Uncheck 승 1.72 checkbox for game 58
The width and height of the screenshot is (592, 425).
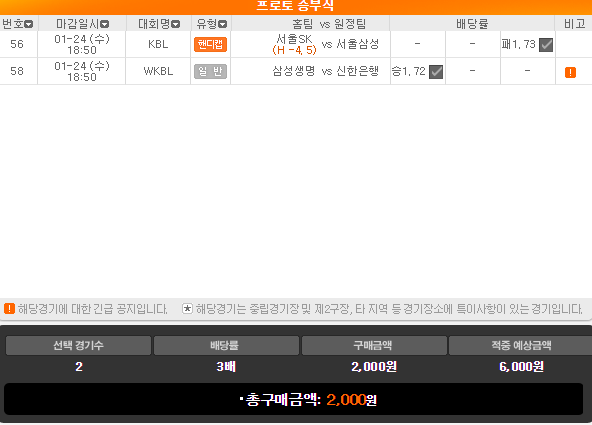pos(436,72)
